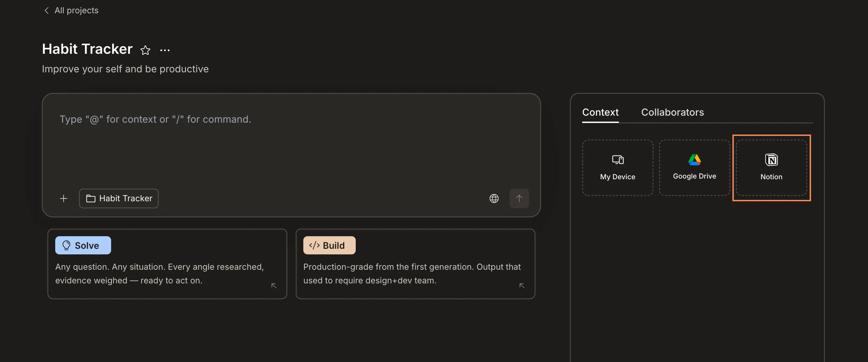Select the Context tab

click(x=600, y=112)
